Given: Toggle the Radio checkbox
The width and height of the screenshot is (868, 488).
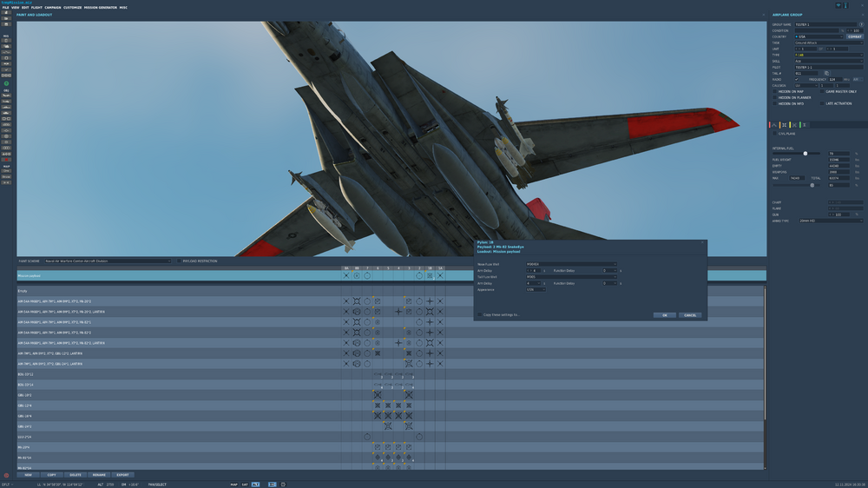Looking at the screenshot, I should click(797, 79).
